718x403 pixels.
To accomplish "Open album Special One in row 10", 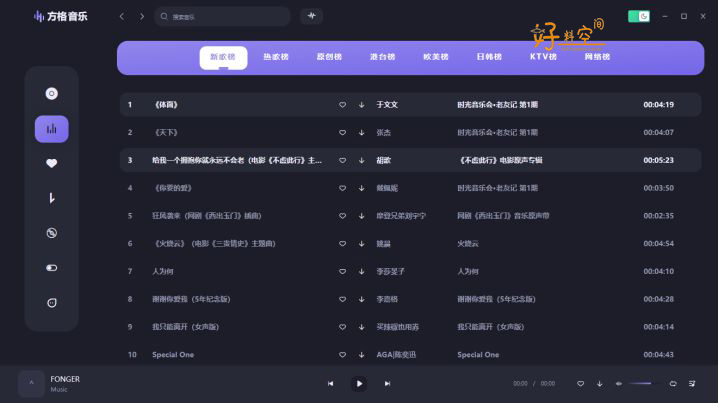I will (478, 355).
